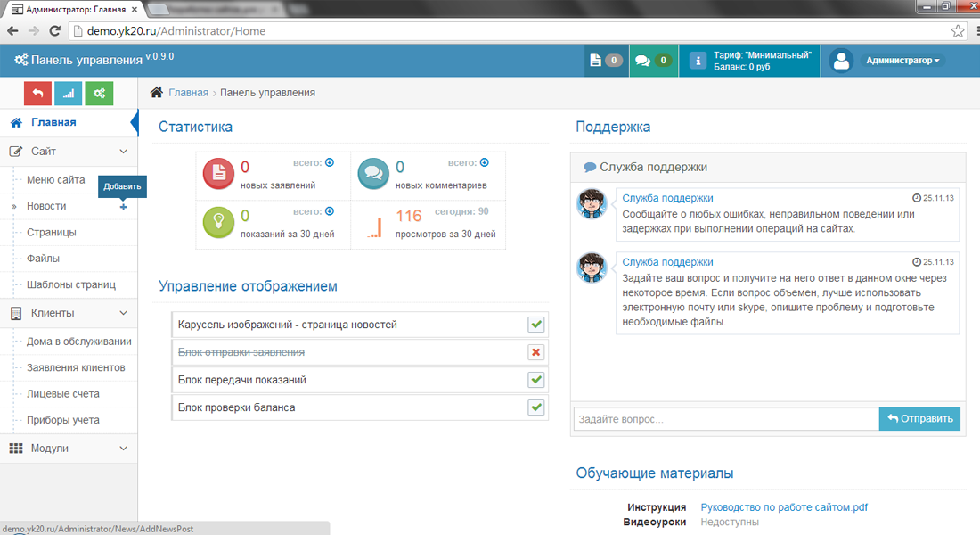980x535 pixels.
Task: Click the green settings gears sidebar button
Action: click(x=99, y=93)
